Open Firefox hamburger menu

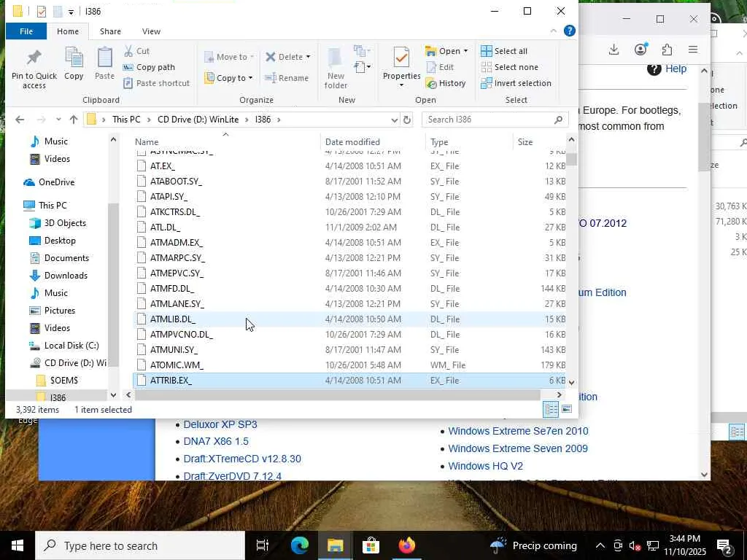[693, 50]
